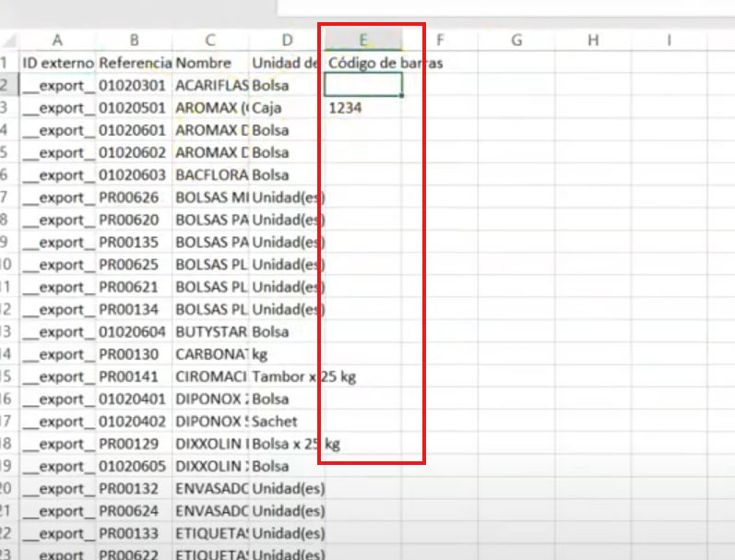The width and height of the screenshot is (735, 560).
Task: Click the ACARIFLAS product name cell
Action: [210, 85]
